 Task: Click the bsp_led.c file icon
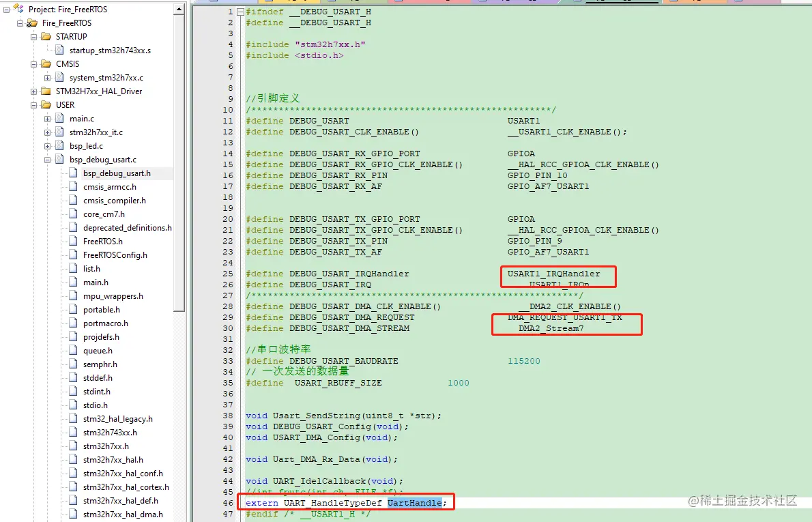point(59,145)
